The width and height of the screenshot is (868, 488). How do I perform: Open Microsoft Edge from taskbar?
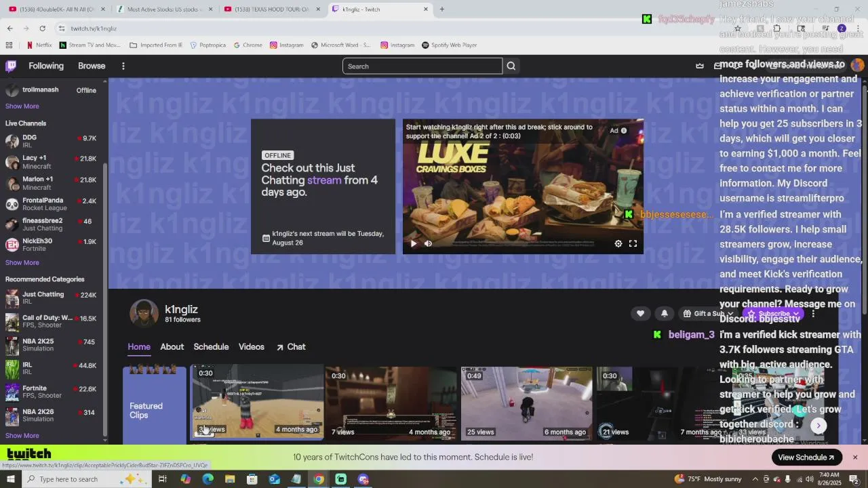[208, 479]
